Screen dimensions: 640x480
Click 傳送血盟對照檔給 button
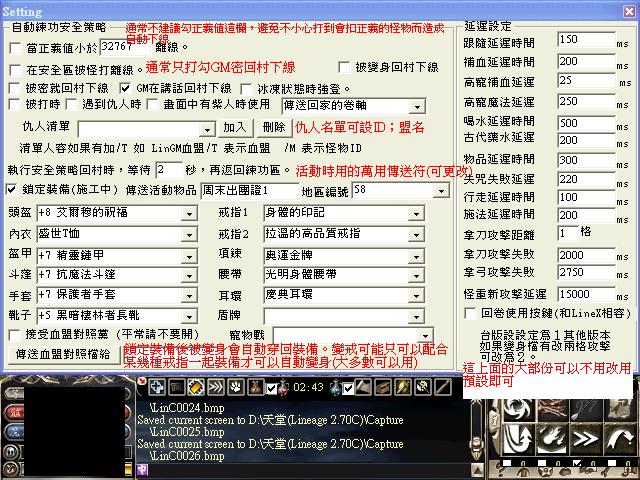63,354
